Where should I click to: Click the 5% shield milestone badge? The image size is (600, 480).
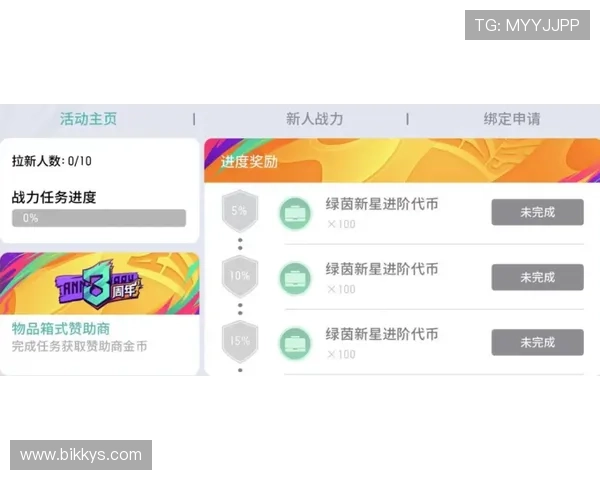point(240,211)
